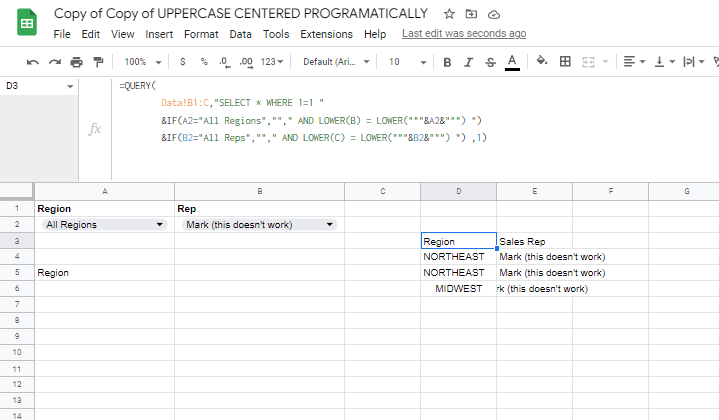Move document to a folder icon

pyautogui.click(x=471, y=14)
